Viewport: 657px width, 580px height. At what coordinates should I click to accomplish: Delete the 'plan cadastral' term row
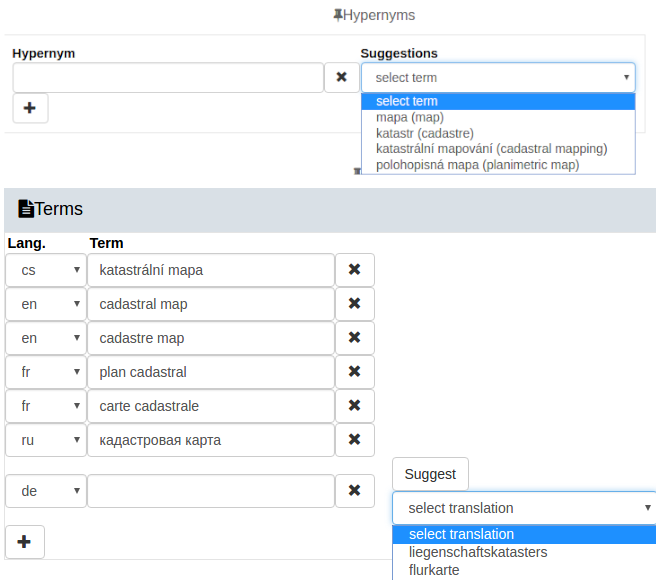(x=354, y=372)
